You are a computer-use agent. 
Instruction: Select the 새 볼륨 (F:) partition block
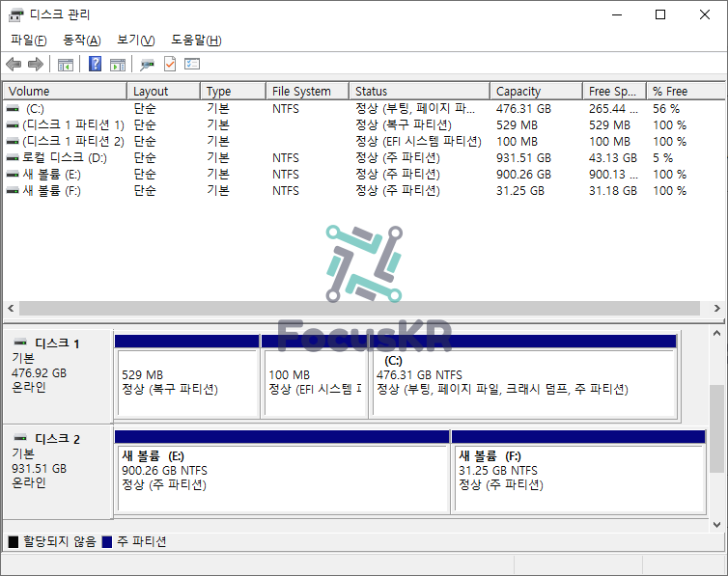point(578,472)
